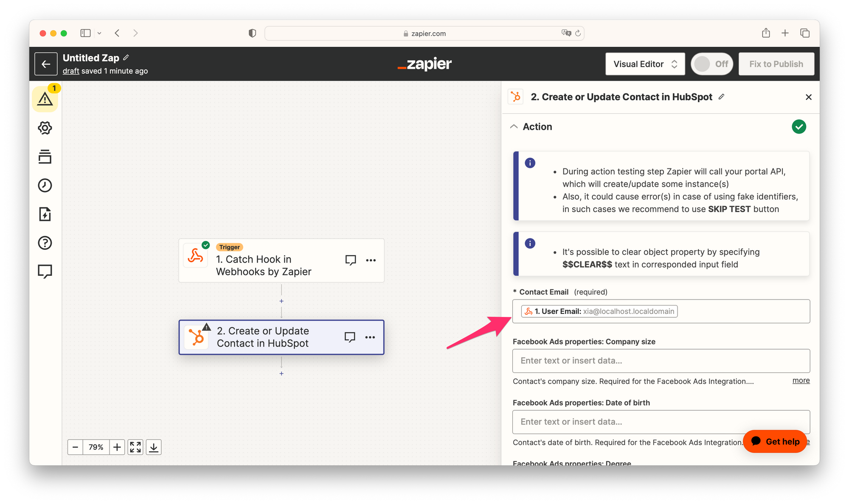The image size is (849, 504).
Task: Edit the Untitled Zap name pencil icon
Action: pos(126,58)
